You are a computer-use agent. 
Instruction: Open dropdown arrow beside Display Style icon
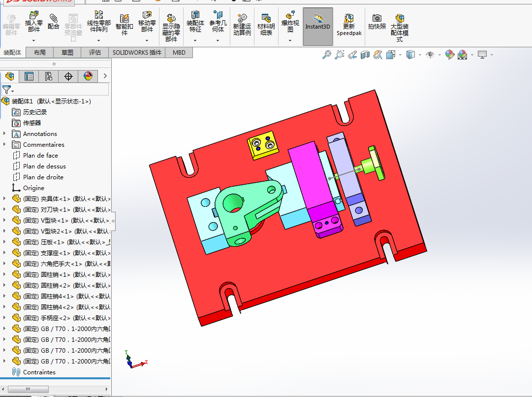[420, 55]
